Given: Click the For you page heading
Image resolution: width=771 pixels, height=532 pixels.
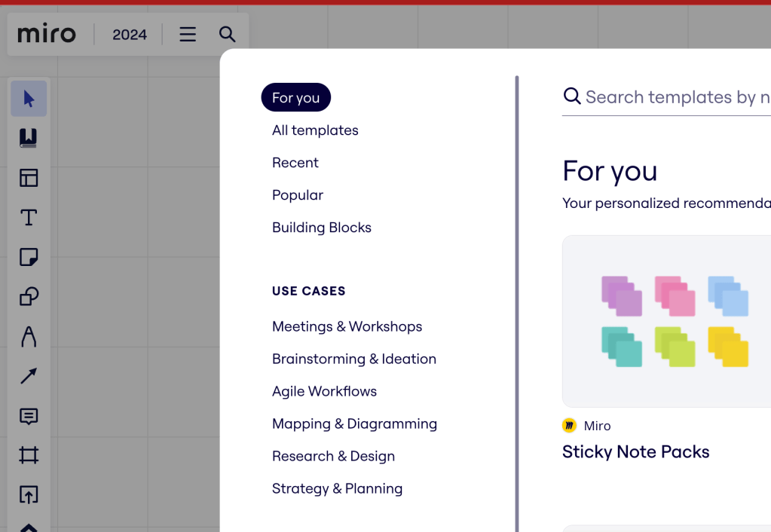Looking at the screenshot, I should (x=610, y=171).
